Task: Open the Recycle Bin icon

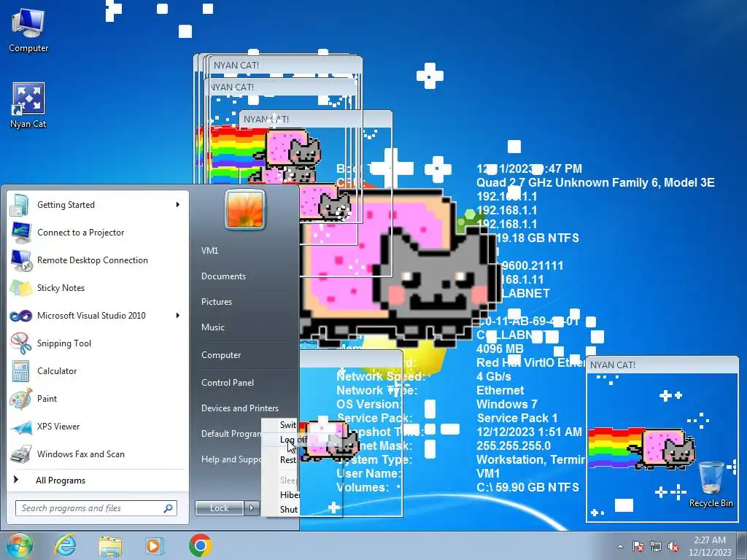Action: (x=711, y=484)
